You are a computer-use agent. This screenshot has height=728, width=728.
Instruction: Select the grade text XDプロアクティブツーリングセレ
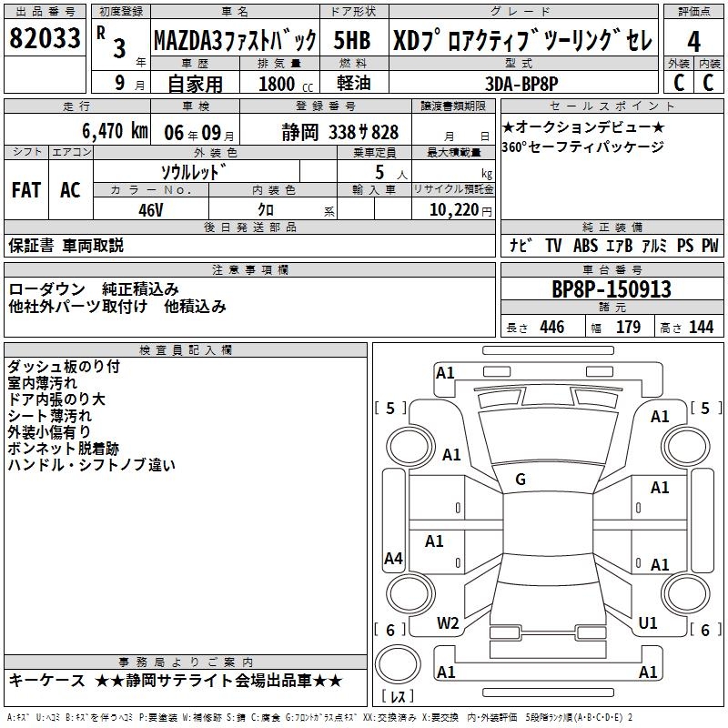pos(522,40)
